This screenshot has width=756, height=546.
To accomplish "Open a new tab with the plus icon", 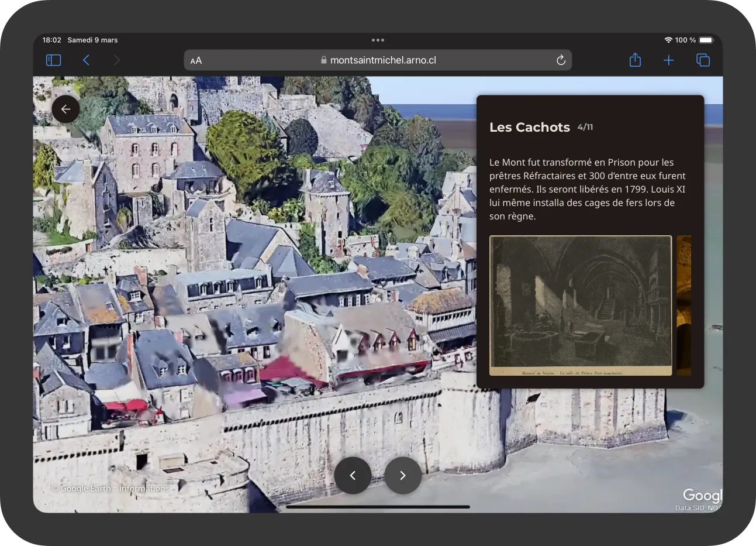I will click(669, 60).
